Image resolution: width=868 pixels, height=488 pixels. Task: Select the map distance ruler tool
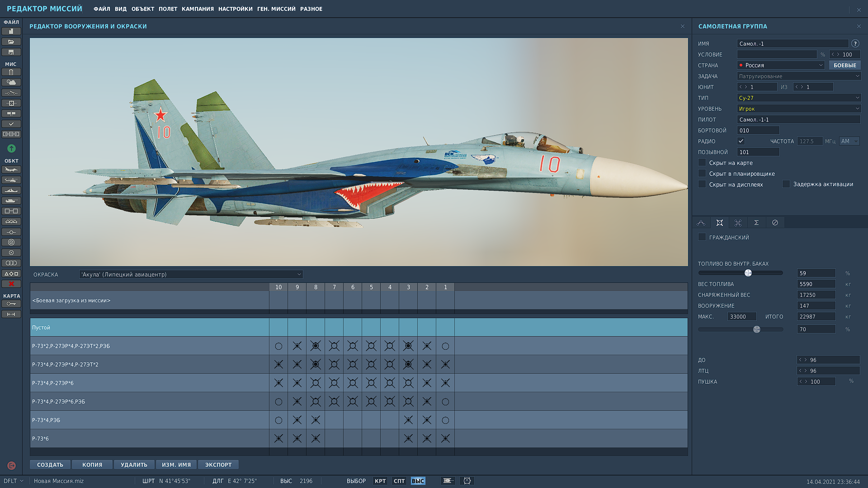(x=11, y=314)
